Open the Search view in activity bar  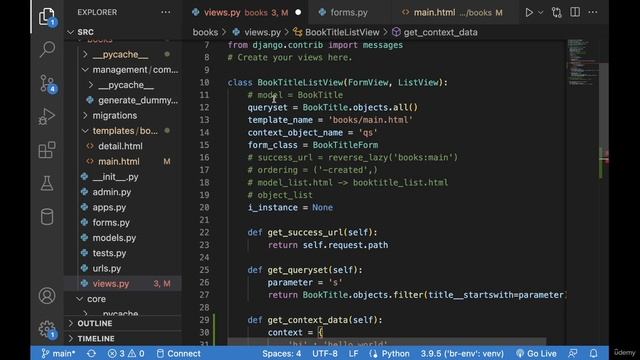pos(47,49)
